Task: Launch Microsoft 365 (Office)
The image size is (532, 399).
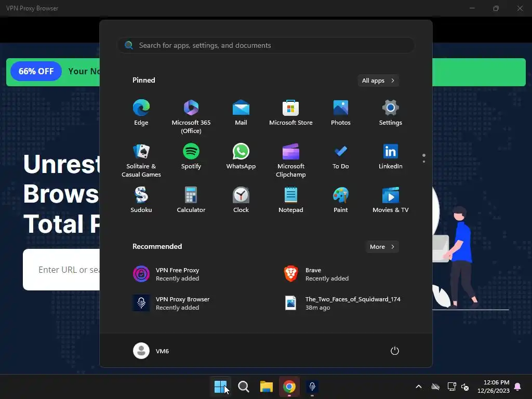Action: pos(191,117)
